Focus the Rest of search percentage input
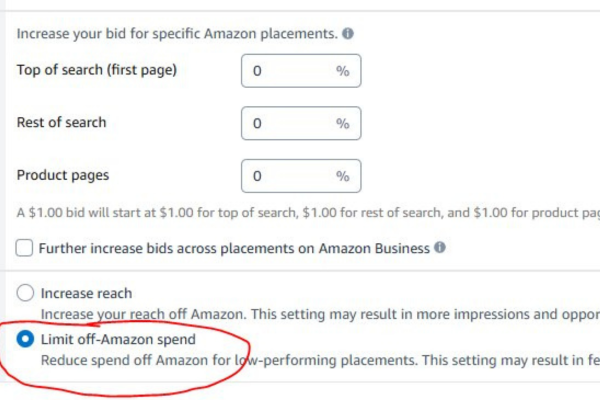Image resolution: width=600 pixels, height=400 pixels. coord(285,124)
